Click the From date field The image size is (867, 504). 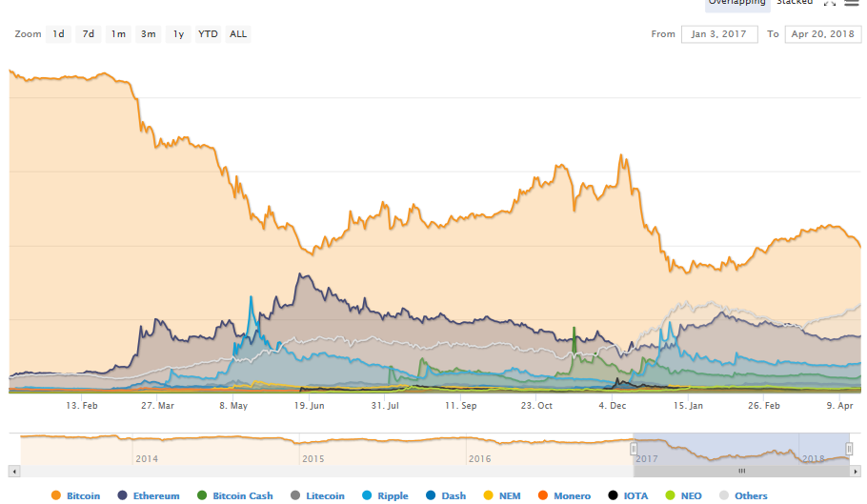click(719, 34)
